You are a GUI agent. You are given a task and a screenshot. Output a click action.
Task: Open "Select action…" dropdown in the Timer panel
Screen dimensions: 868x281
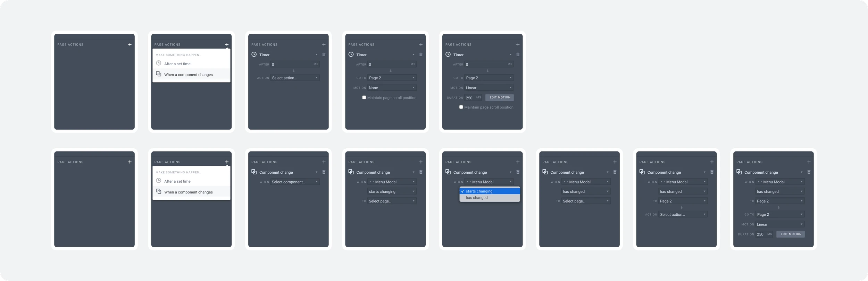point(295,78)
